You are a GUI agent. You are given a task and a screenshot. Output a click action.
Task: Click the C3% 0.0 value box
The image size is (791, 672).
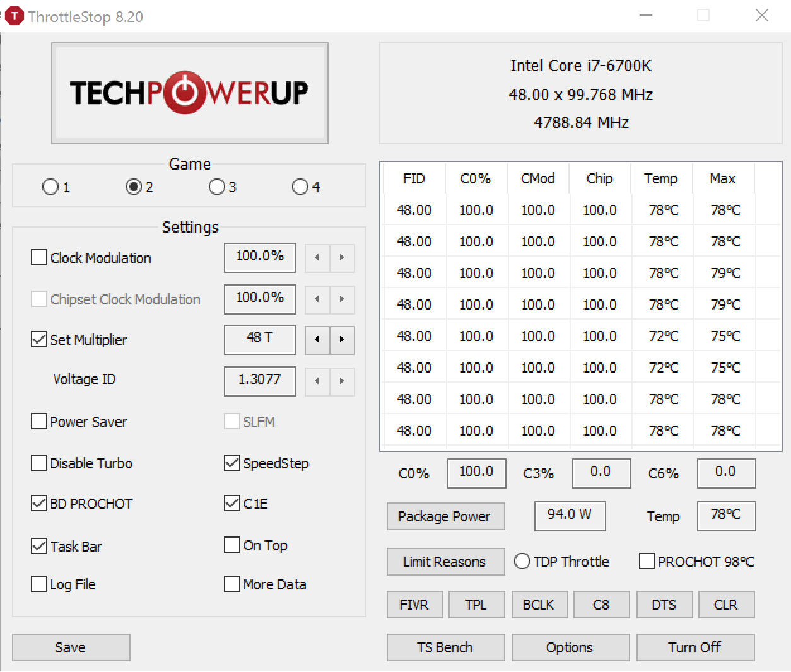(602, 473)
